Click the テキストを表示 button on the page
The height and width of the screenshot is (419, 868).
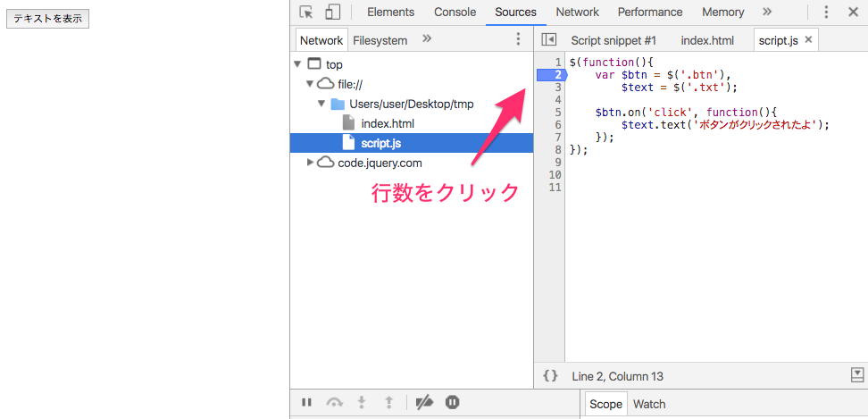(47, 18)
